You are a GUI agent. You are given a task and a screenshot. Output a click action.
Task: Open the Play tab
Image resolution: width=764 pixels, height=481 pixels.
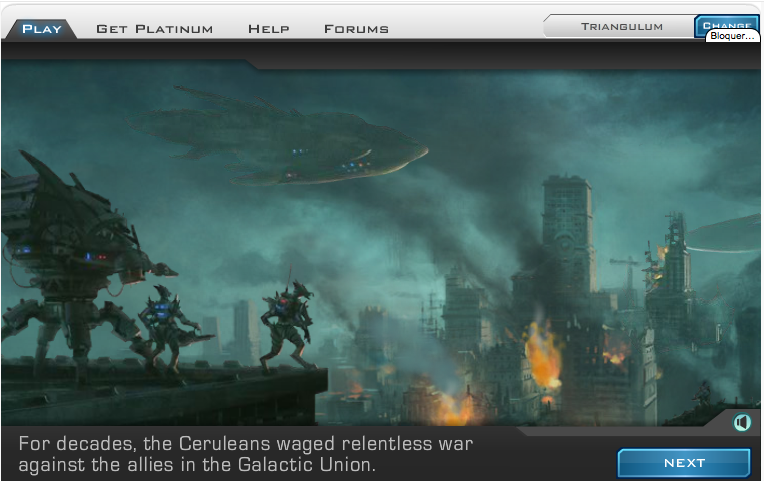(x=42, y=29)
